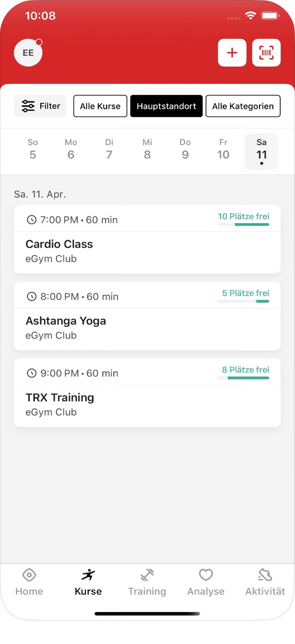Open the Aktivität tab
Viewport: 295px width, 644px height.
click(x=265, y=582)
